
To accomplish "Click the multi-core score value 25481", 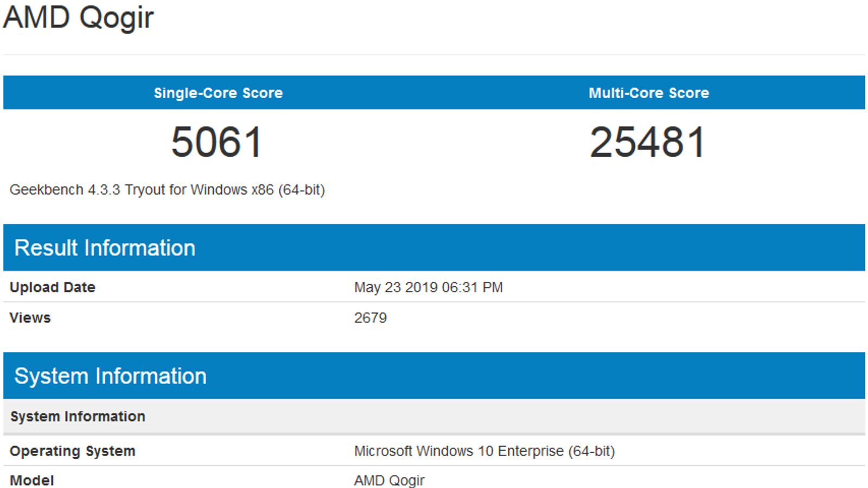I will tap(648, 142).
